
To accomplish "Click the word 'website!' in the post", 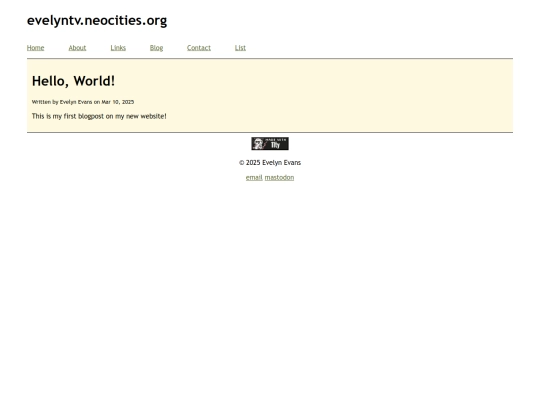I will 154,116.
